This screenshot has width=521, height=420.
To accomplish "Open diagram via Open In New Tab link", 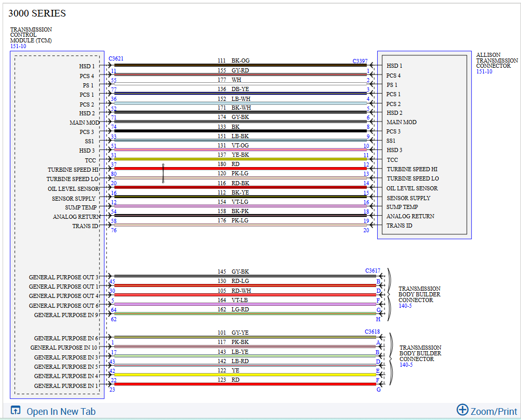I will click(x=61, y=411).
